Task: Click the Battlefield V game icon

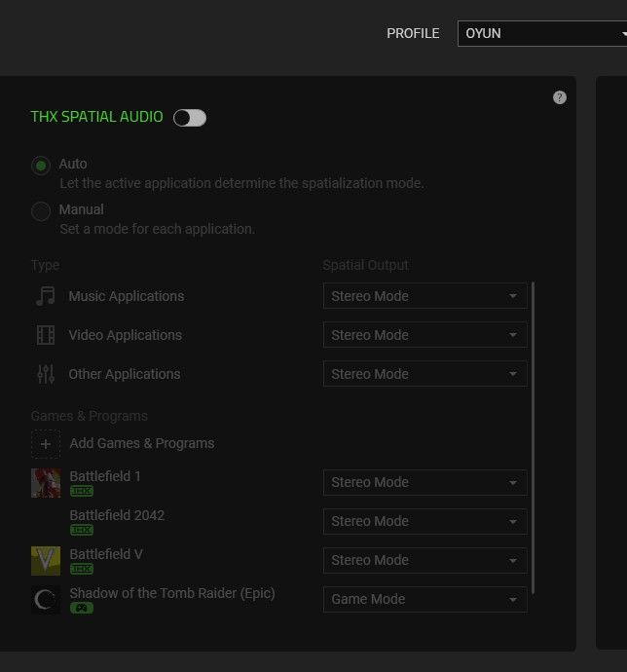Action: click(46, 561)
